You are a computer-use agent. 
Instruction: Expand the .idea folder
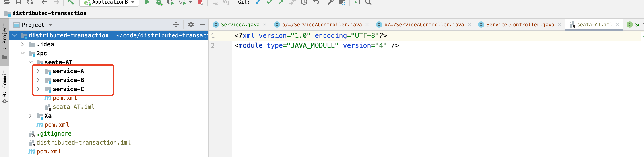pyautogui.click(x=23, y=44)
